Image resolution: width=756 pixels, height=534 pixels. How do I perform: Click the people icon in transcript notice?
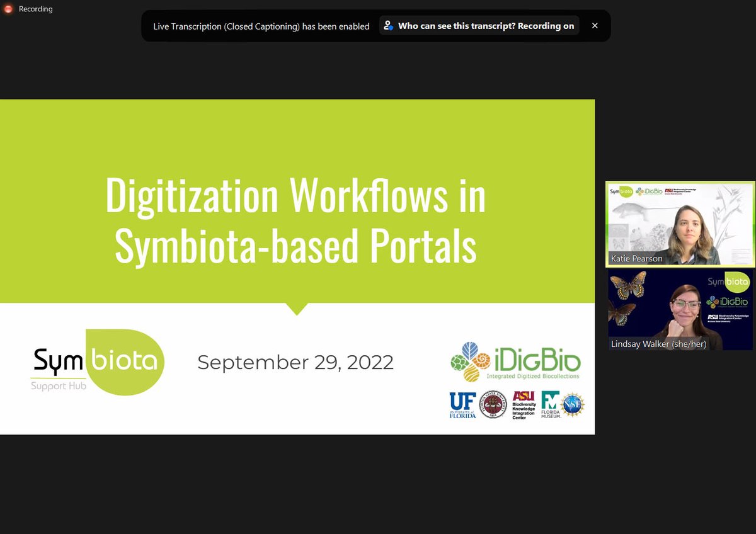[x=389, y=26]
